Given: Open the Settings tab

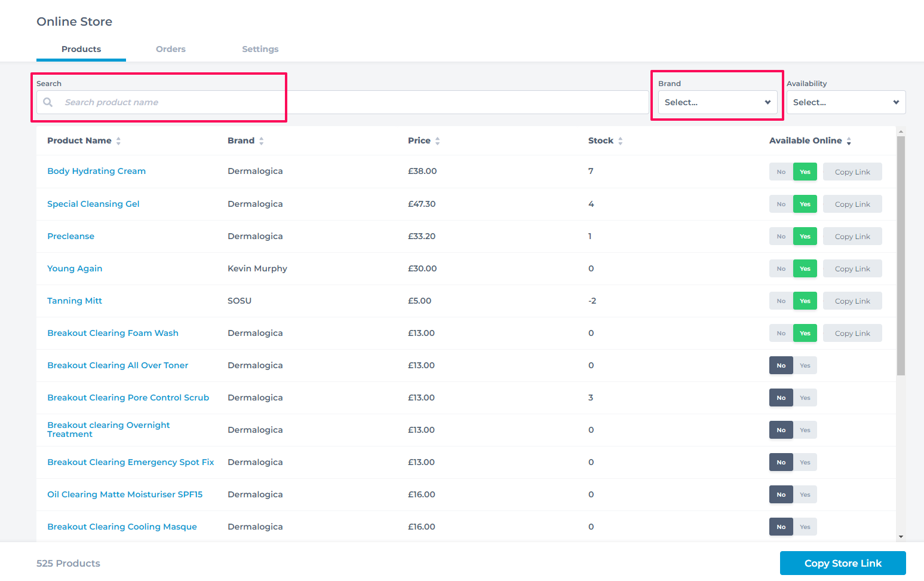Looking at the screenshot, I should 260,49.
